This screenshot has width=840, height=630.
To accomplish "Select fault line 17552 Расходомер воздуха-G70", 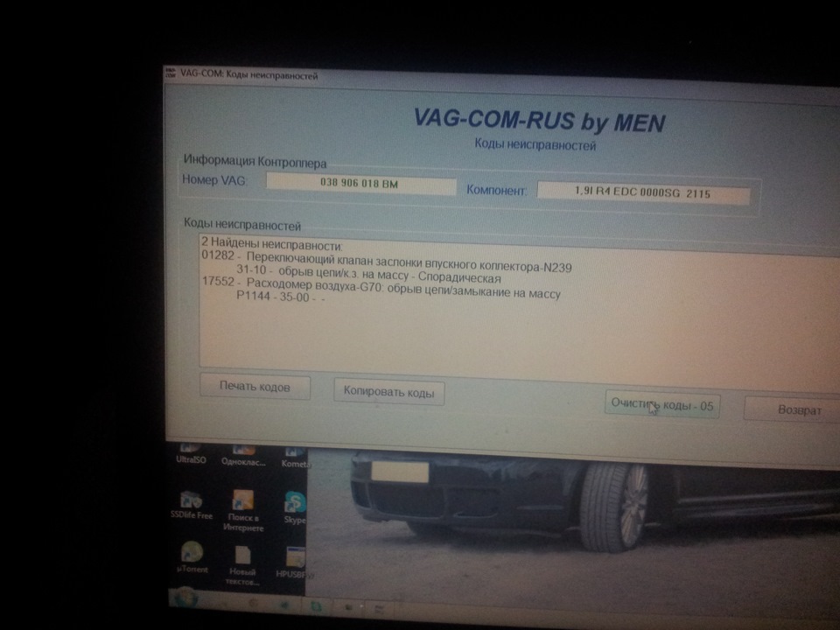I will pos(381,286).
